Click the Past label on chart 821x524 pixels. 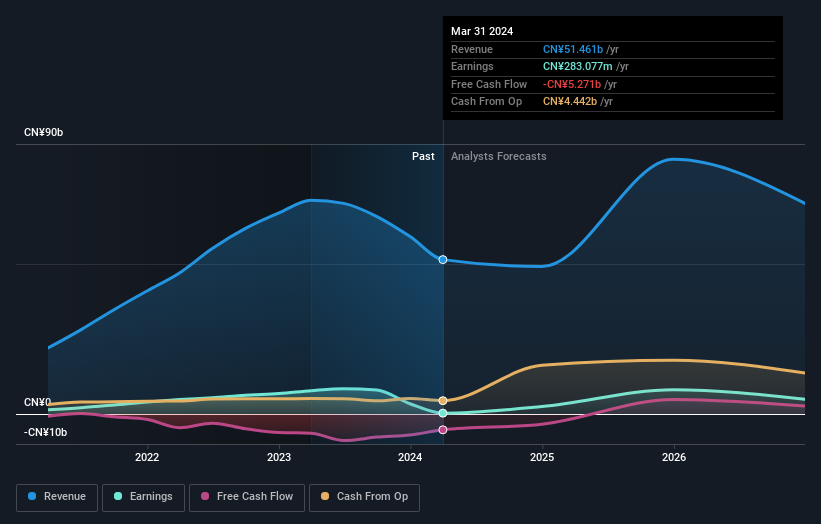tap(423, 157)
